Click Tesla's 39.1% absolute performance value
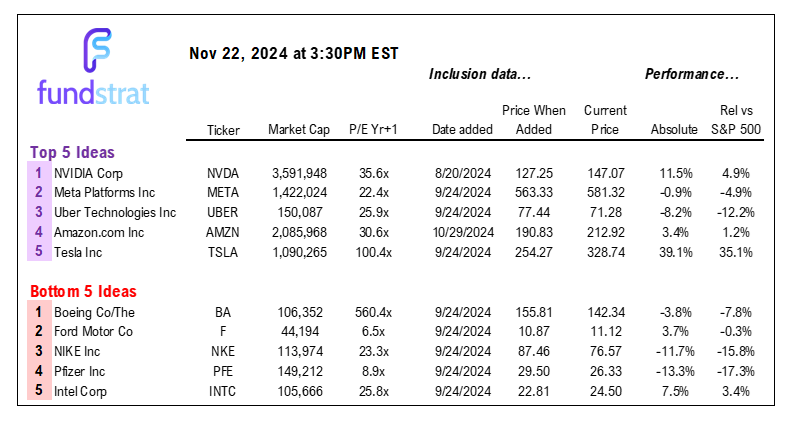The height and width of the screenshot is (430, 790). (x=676, y=252)
